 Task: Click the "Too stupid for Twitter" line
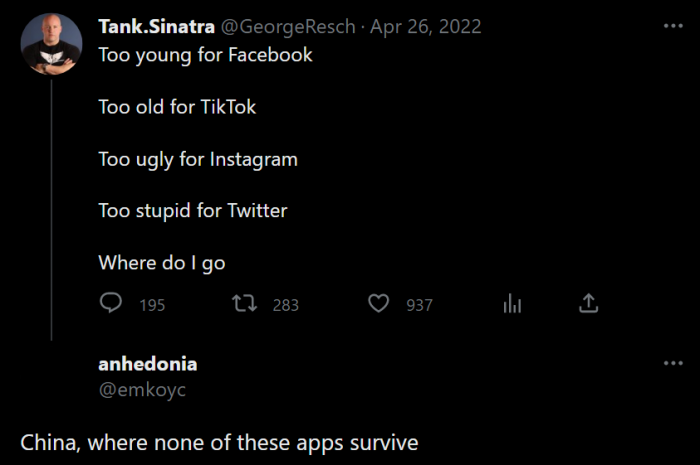pos(193,211)
